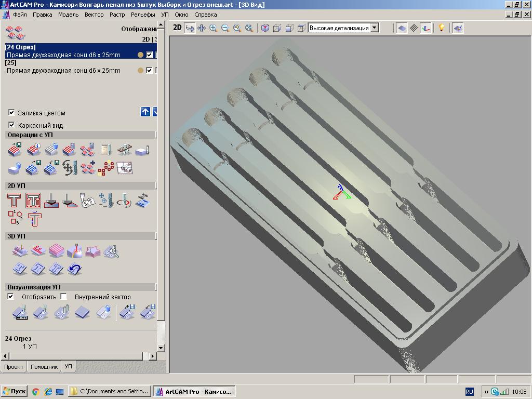Click the toolpath color swatch for '24 Отрез'
This screenshot has height=399, width=532.
[x=140, y=55]
